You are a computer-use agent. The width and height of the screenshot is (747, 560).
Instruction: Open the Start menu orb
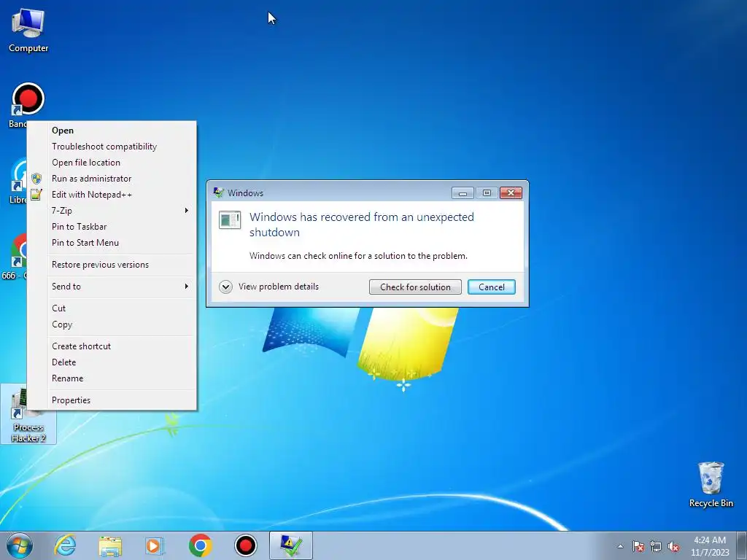click(x=20, y=545)
